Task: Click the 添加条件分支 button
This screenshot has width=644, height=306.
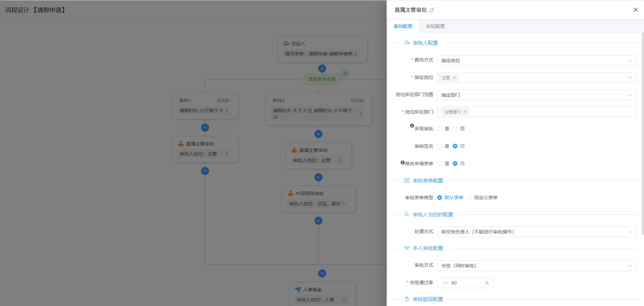Action: click(322, 79)
